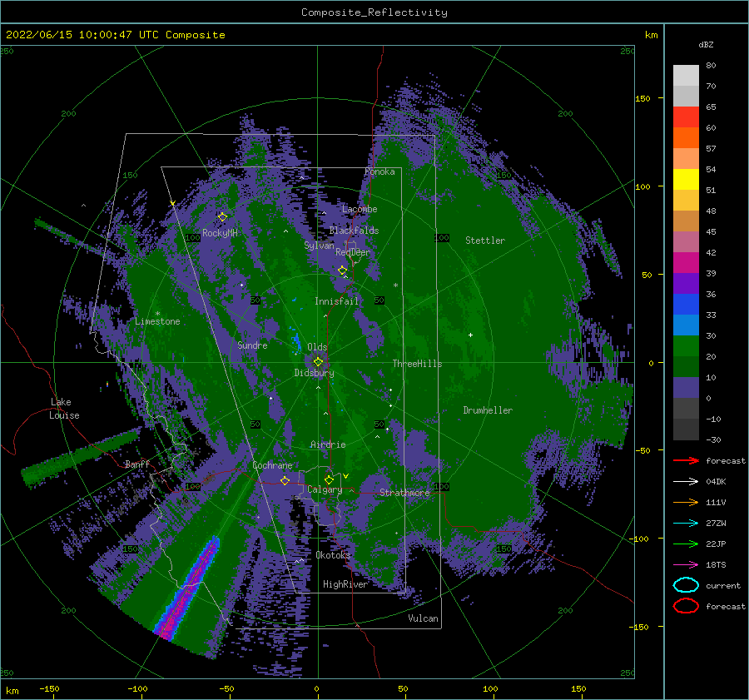
Task: Click the Sylvan label
Action: tap(319, 246)
